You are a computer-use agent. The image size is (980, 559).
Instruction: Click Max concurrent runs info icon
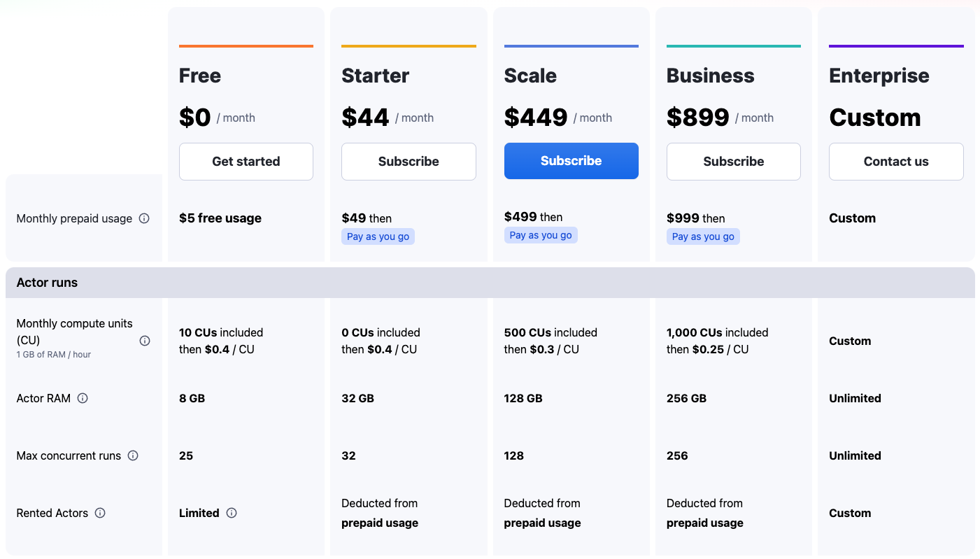(x=133, y=455)
